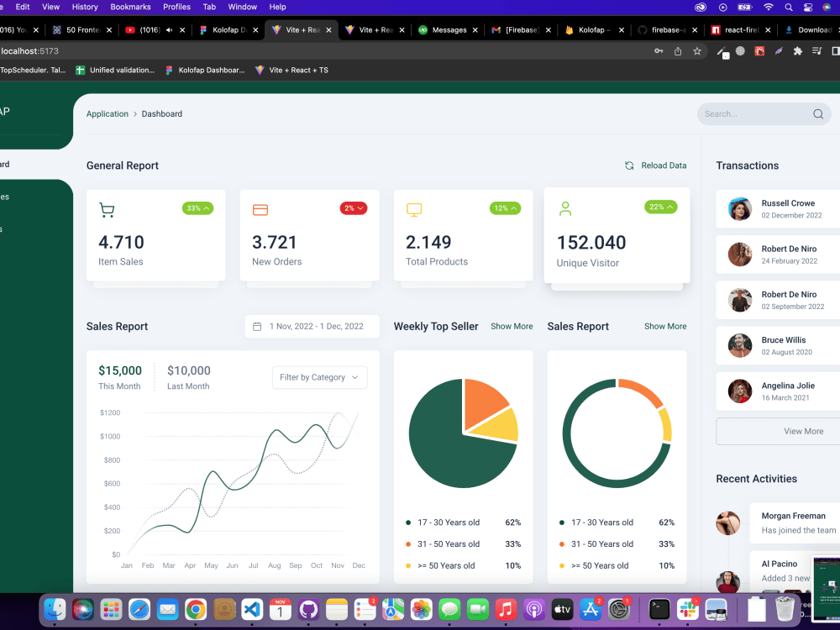
Task: Open Terminal from the dock
Action: (x=659, y=610)
